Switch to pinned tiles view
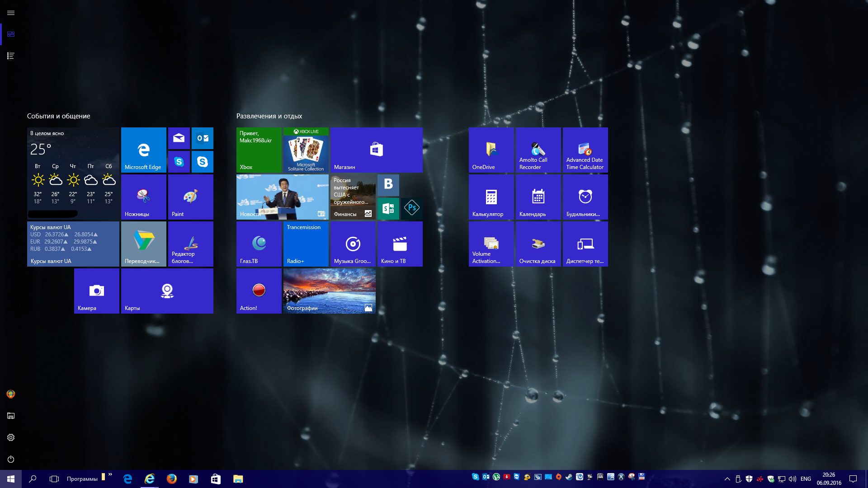 click(11, 34)
